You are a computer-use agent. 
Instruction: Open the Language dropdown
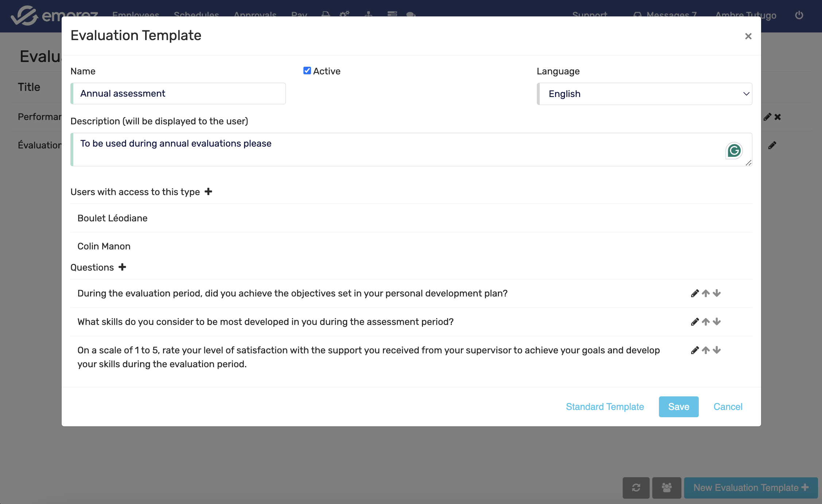[x=644, y=94]
